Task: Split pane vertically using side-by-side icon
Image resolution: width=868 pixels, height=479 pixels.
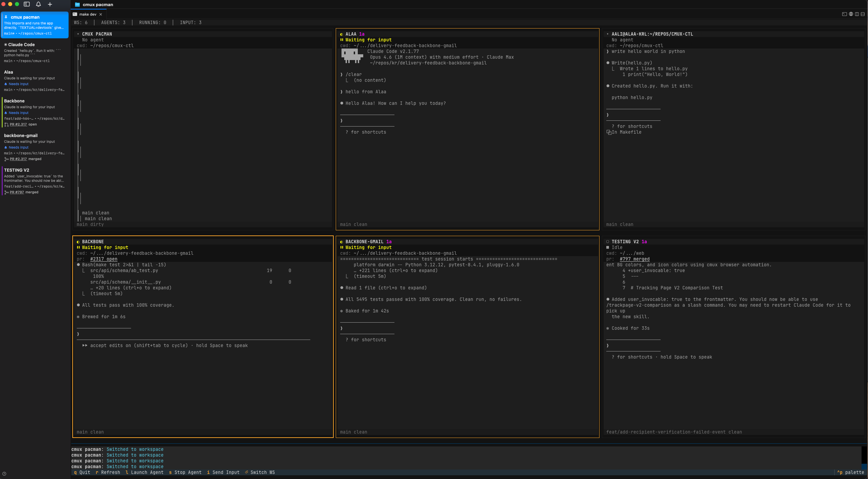Action: click(857, 14)
